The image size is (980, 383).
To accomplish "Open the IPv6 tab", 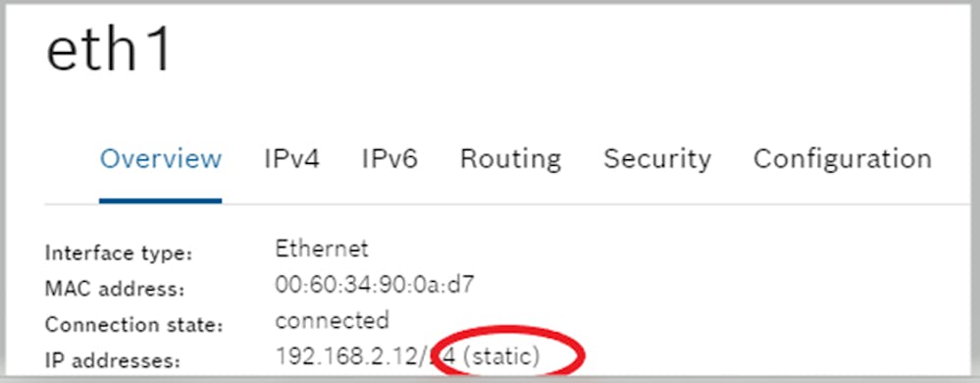I will 389,159.
